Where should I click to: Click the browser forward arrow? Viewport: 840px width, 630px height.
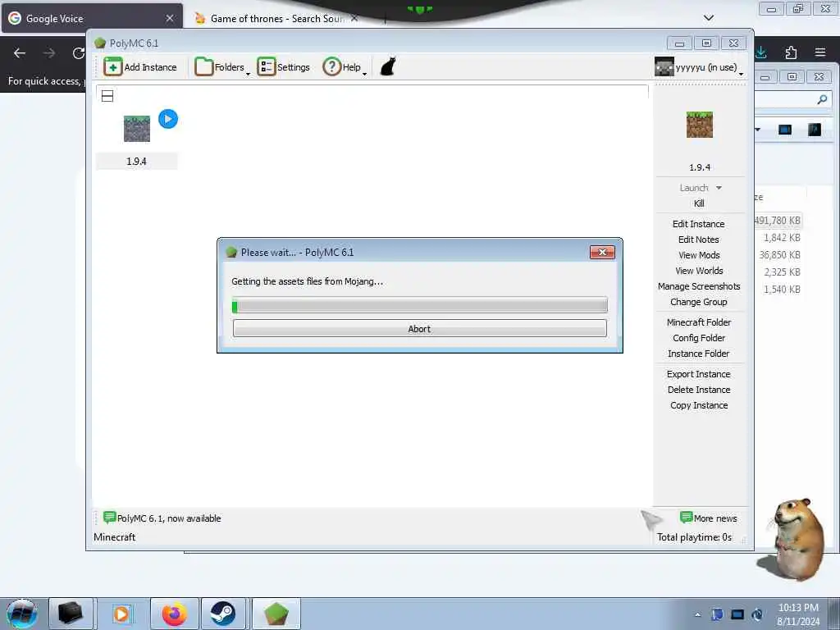coord(49,53)
